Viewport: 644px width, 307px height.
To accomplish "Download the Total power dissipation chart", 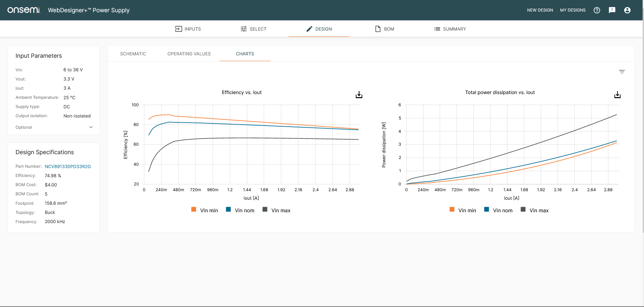I will 617,95.
